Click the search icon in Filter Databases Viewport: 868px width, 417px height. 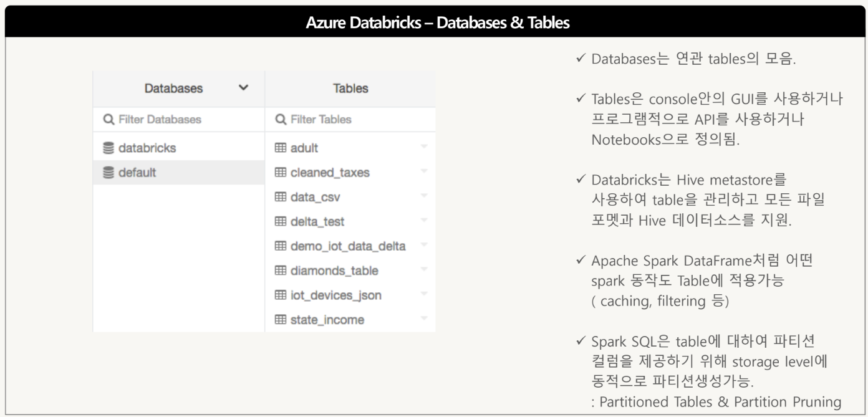(109, 119)
